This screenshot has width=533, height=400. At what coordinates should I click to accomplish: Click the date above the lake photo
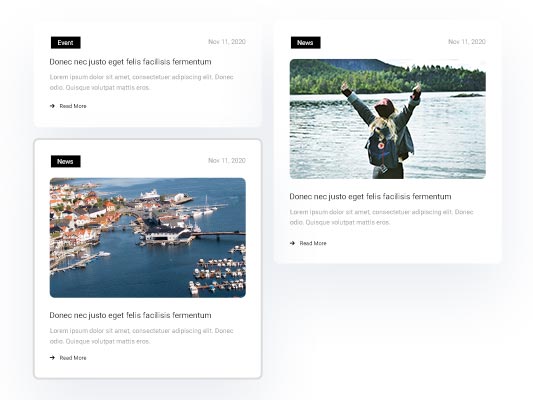467,42
